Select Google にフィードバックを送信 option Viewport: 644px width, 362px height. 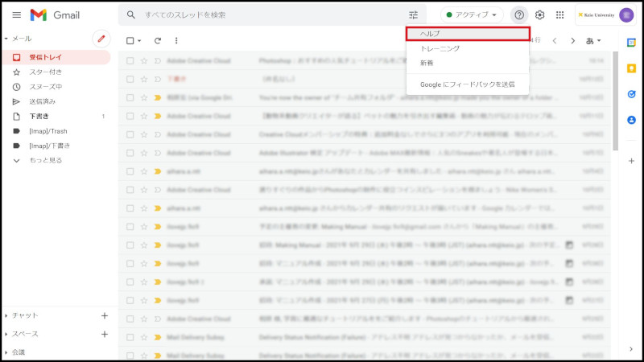[x=461, y=84]
